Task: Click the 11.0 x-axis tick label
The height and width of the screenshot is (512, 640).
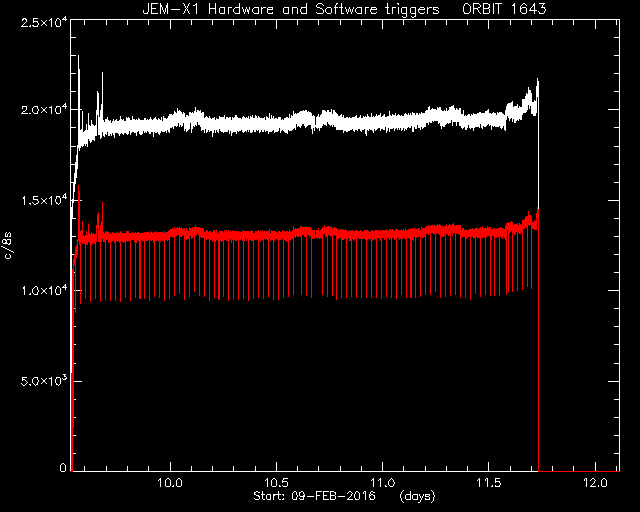Action: (382, 483)
